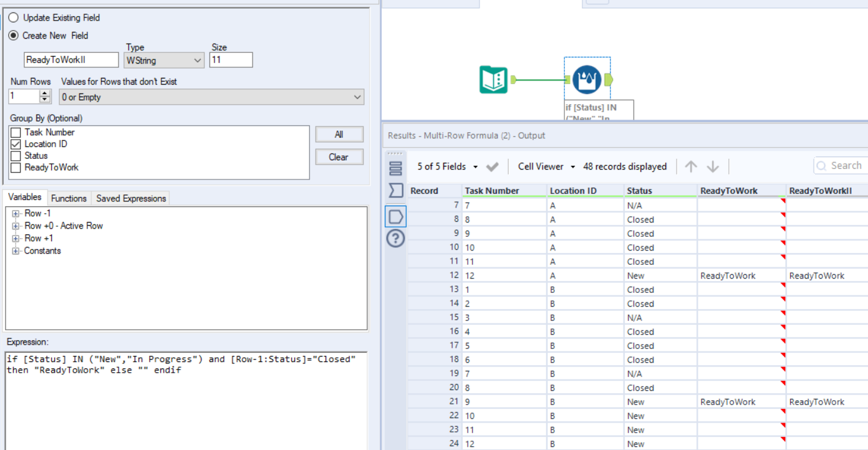
Task: Click the Help question-mark icon in Results sidebar
Action: click(x=395, y=236)
